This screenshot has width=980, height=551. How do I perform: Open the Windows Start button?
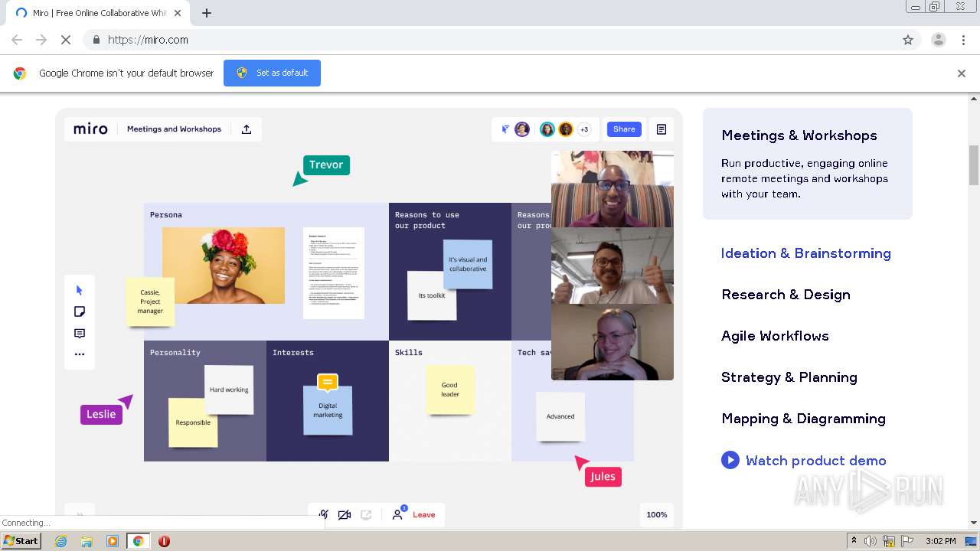click(21, 540)
